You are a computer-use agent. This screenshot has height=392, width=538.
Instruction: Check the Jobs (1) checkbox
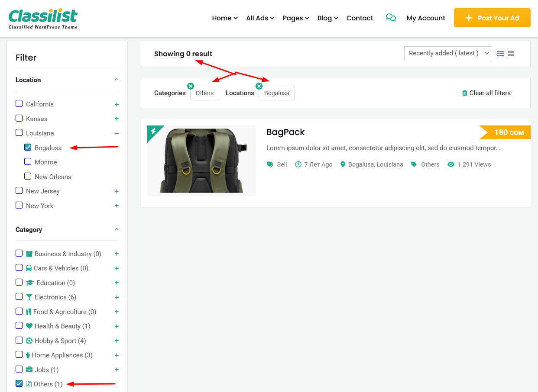click(x=19, y=369)
